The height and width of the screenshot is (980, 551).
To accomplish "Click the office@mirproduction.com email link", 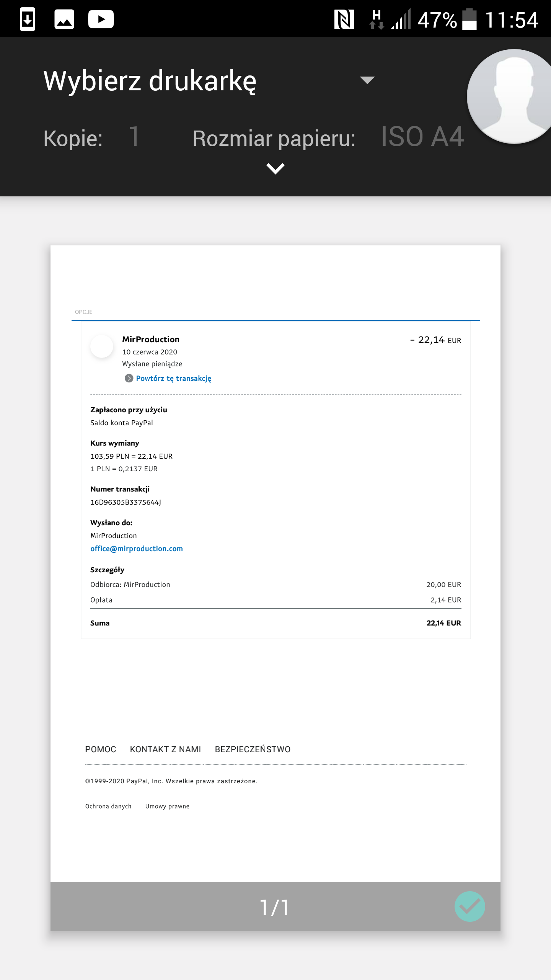I will [x=137, y=549].
